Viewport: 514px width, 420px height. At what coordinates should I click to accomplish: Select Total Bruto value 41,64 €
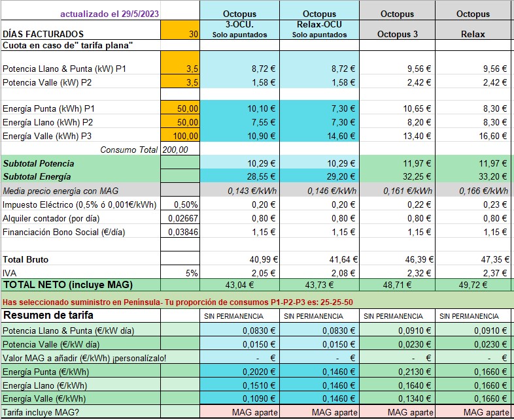[319, 258]
